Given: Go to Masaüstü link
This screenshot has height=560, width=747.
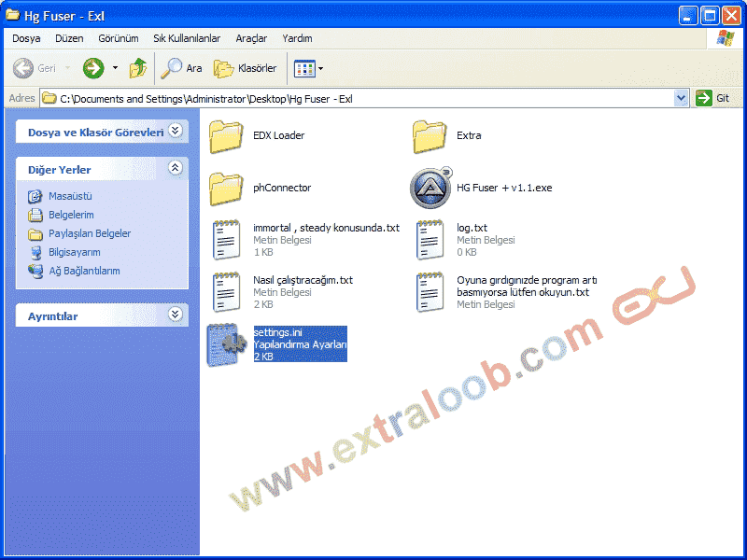Looking at the screenshot, I should [71, 196].
